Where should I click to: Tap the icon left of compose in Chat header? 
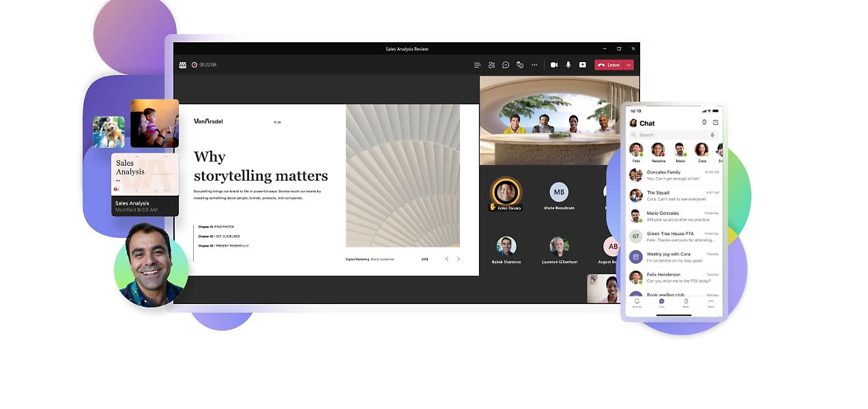coord(704,122)
